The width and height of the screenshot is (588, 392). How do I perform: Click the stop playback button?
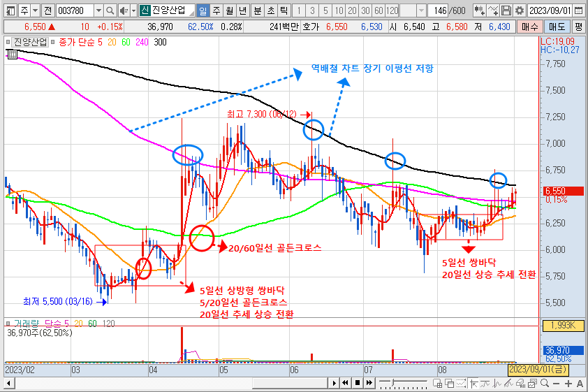click(x=358, y=383)
